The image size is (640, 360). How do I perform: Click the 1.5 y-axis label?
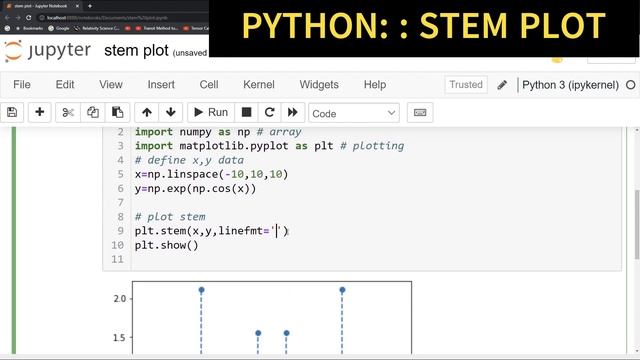(120, 338)
